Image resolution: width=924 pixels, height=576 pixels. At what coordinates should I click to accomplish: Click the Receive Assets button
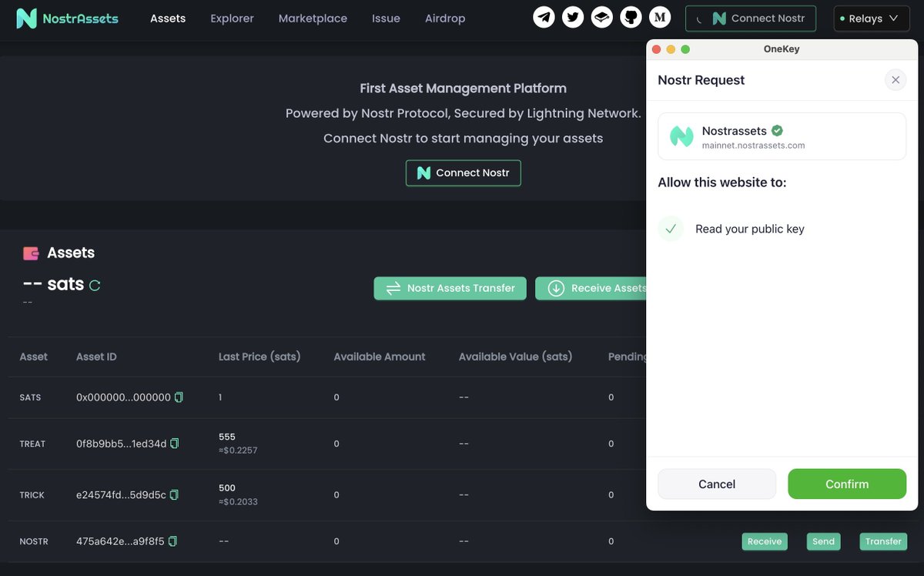tap(591, 289)
